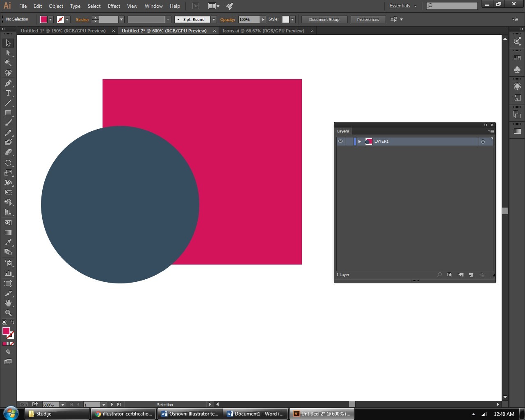The image size is (525, 420).
Task: Switch to the Icons.ai document tab
Action: pos(263,31)
